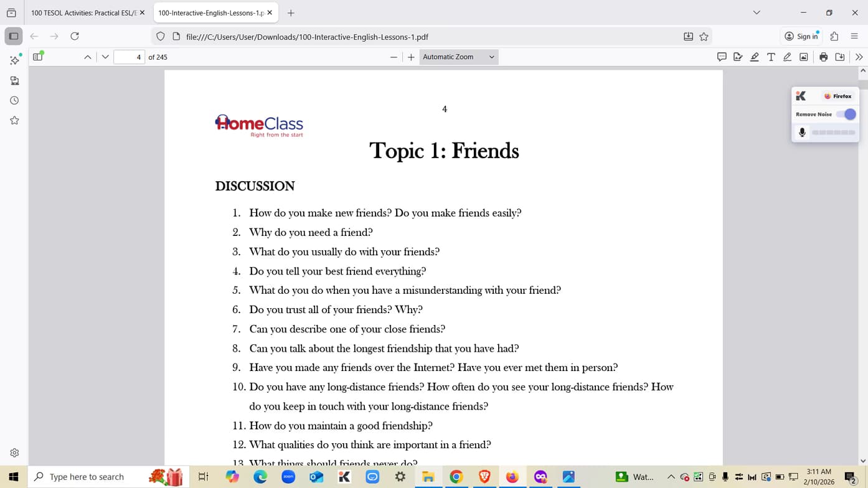
Task: Add an image stamp to the PDF
Action: click(x=804, y=57)
